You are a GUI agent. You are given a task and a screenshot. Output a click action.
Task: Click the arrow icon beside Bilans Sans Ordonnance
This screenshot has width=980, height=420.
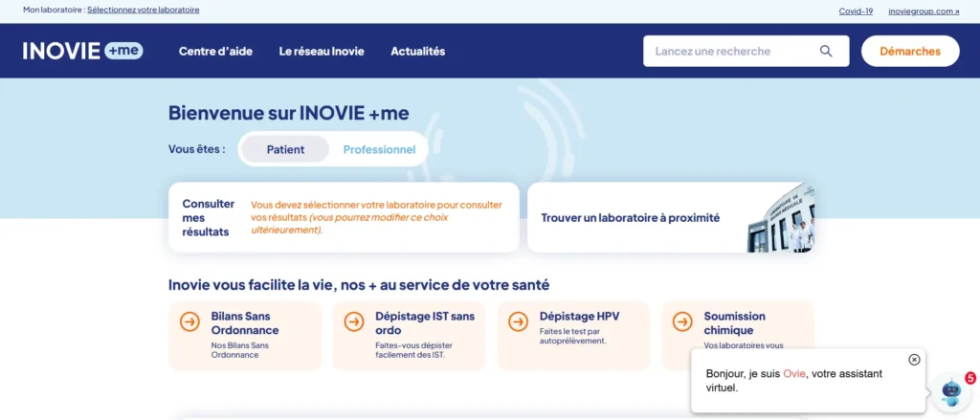pyautogui.click(x=189, y=321)
